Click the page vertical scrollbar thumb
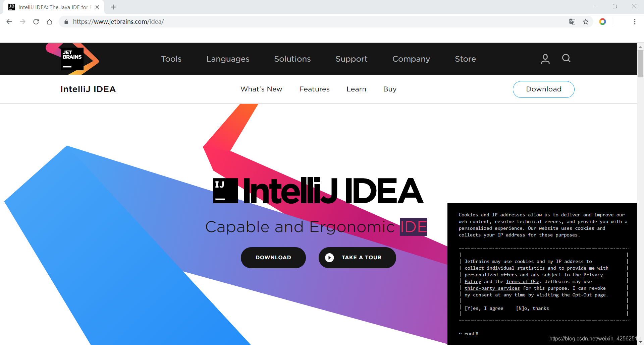 coord(640,64)
